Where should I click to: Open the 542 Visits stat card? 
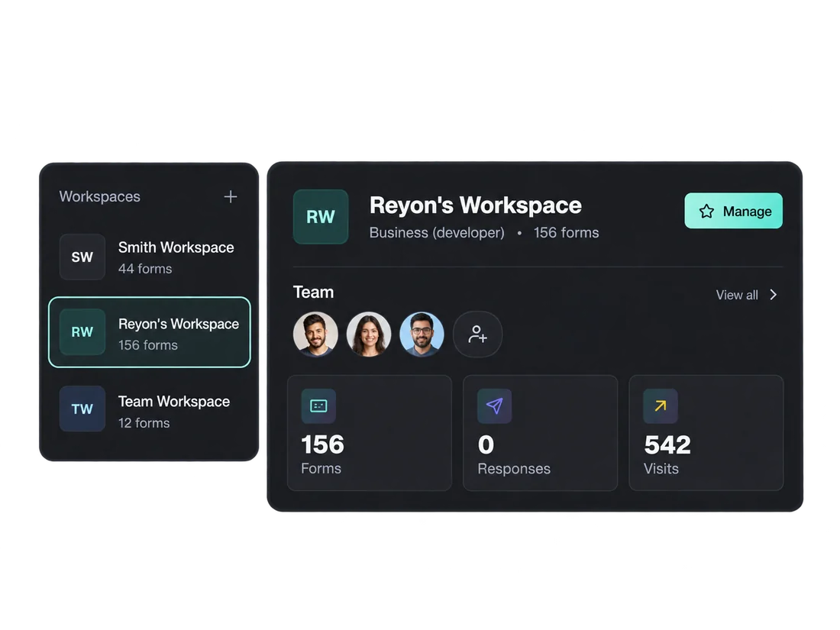tap(706, 433)
